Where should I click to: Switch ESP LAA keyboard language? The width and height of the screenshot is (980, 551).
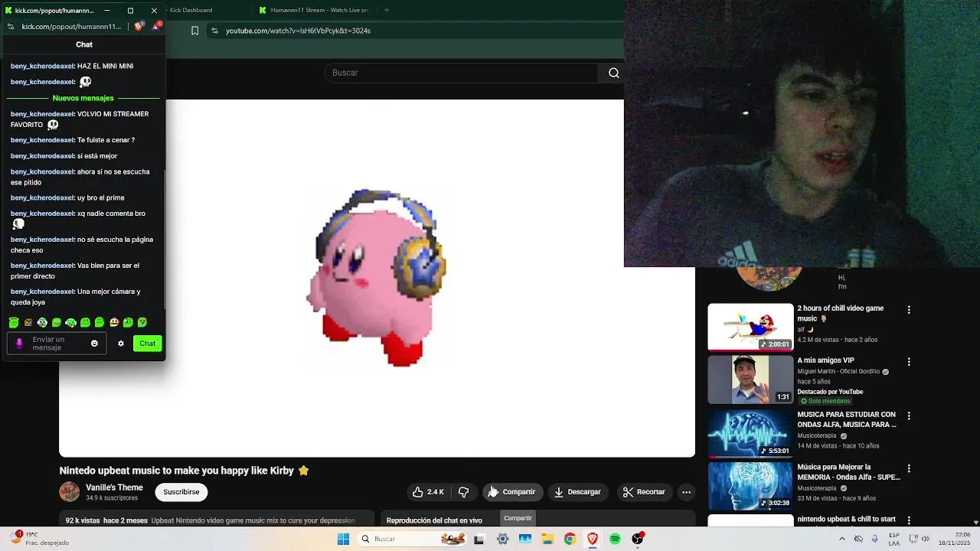pyautogui.click(x=894, y=539)
